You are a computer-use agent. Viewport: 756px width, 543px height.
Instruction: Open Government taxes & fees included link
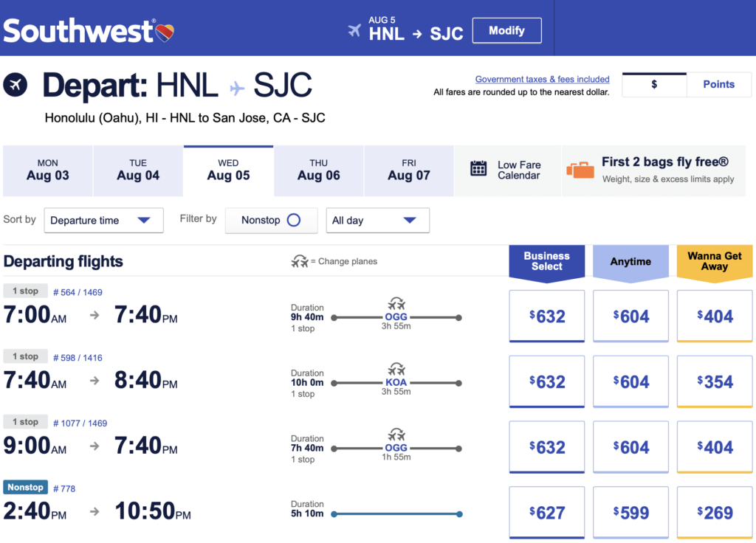[x=542, y=79]
